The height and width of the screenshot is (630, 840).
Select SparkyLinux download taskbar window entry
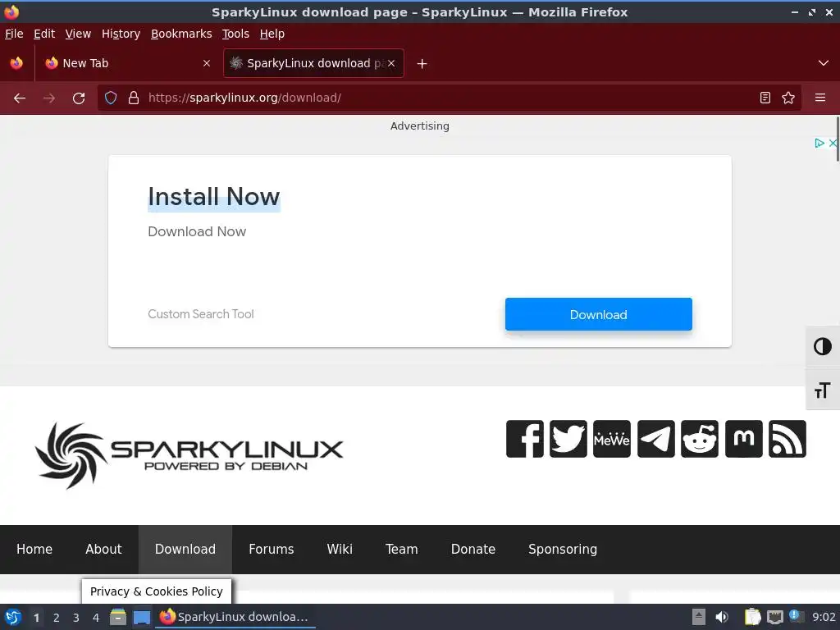[235, 617]
